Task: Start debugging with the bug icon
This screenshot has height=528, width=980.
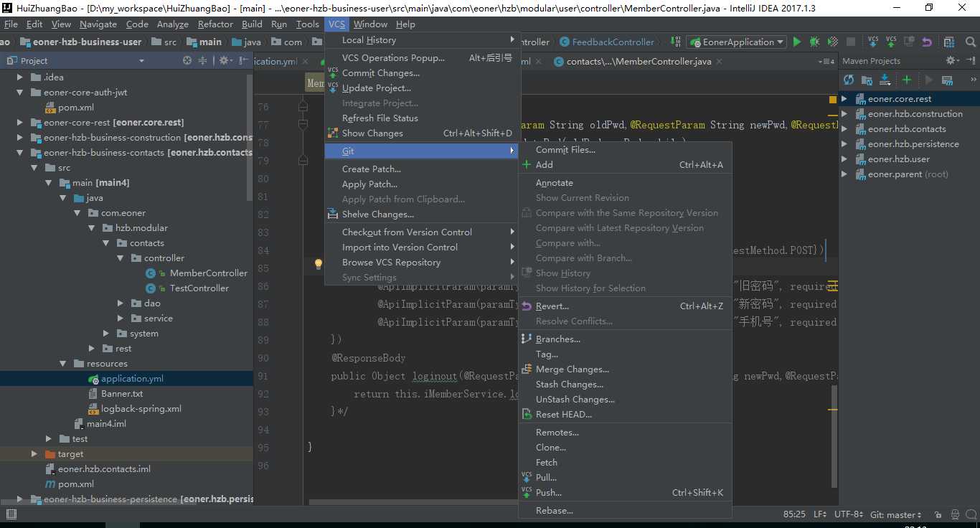Action: click(815, 42)
